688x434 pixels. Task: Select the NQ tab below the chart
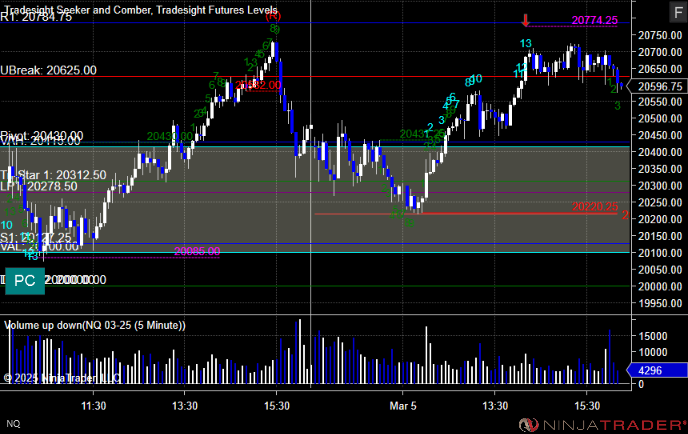pos(13,423)
